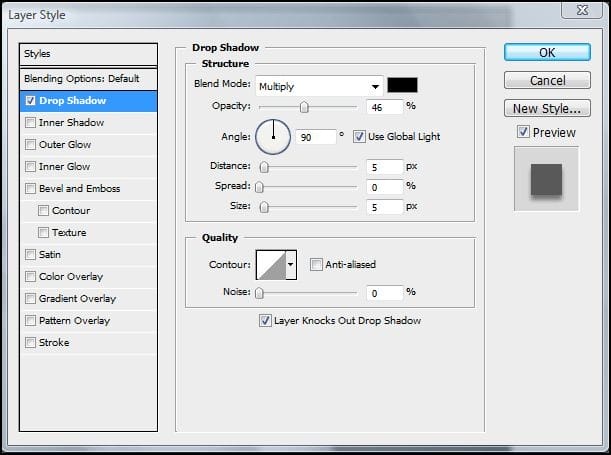Click the Contour curve thumbnail
611x455 pixels.
tap(271, 265)
